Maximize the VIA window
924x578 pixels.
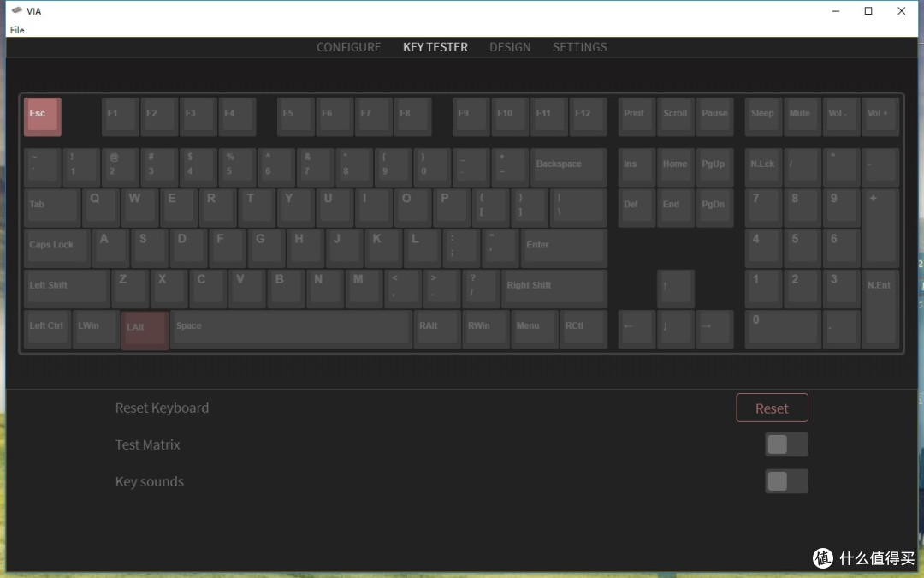[868, 10]
